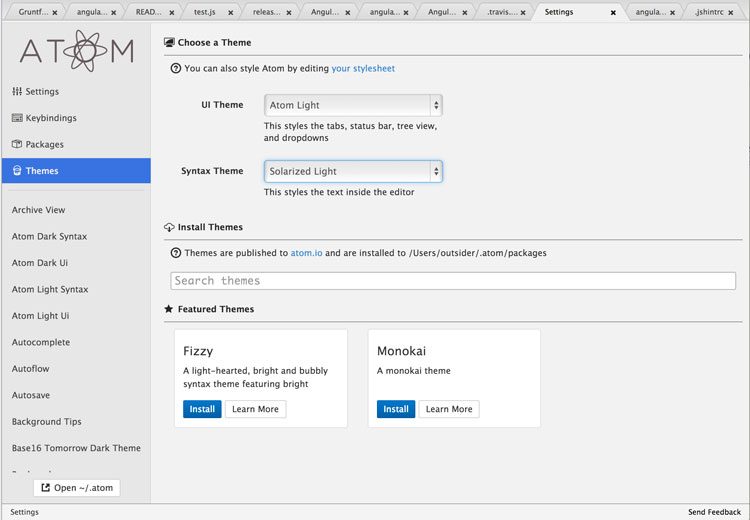Screen dimensions: 750x520
Task: Open the Keybindings panel
Action: pyautogui.click(x=76, y=118)
